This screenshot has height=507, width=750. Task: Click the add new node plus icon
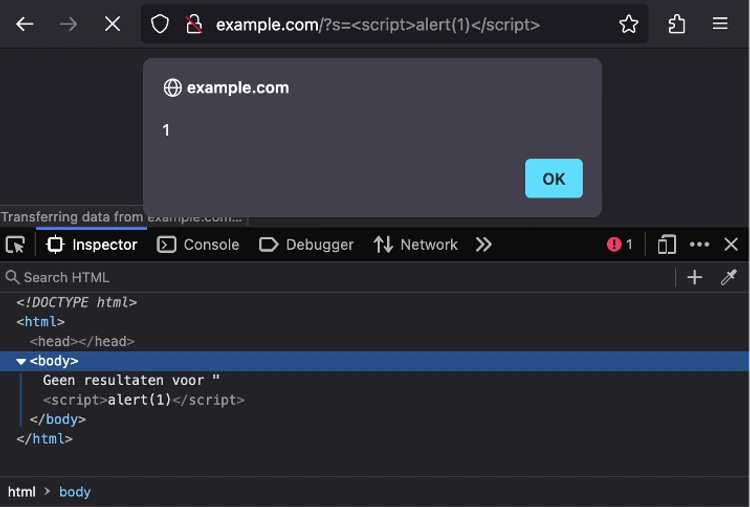695,277
